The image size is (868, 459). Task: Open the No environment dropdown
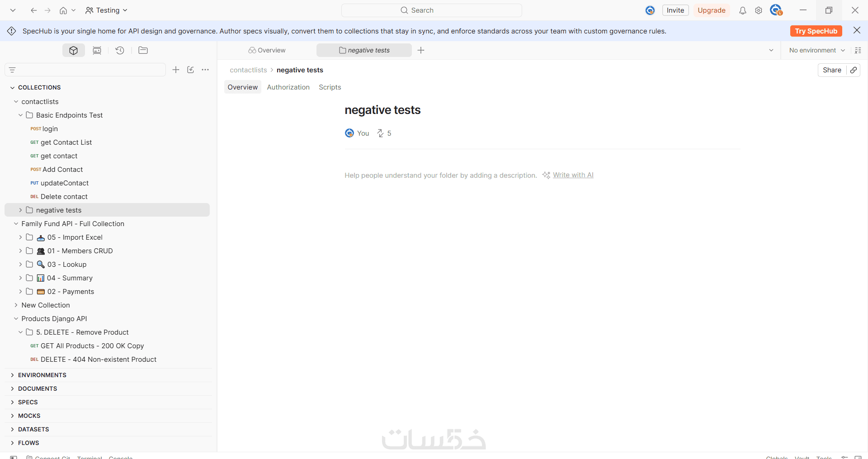pos(817,50)
